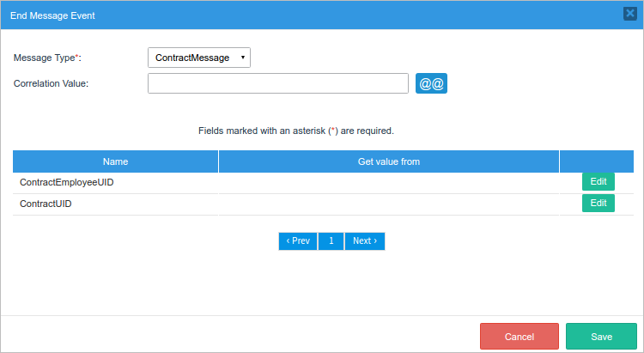
Task: Go to the previous page with Prev
Action: pyautogui.click(x=298, y=241)
